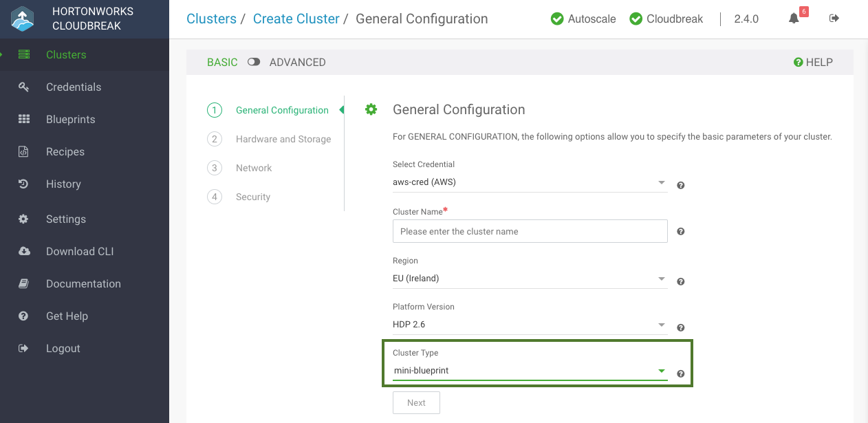This screenshot has width=868, height=423.
Task: Click the Cluster Name input field
Action: tap(530, 231)
